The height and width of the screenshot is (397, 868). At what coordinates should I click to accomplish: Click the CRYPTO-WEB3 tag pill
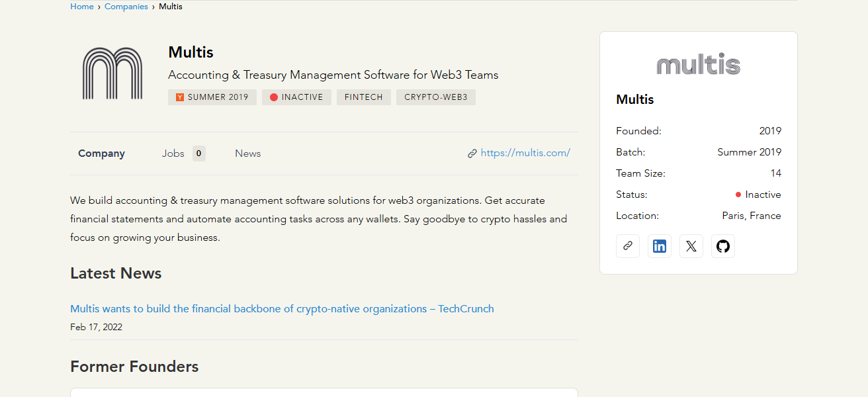(436, 97)
